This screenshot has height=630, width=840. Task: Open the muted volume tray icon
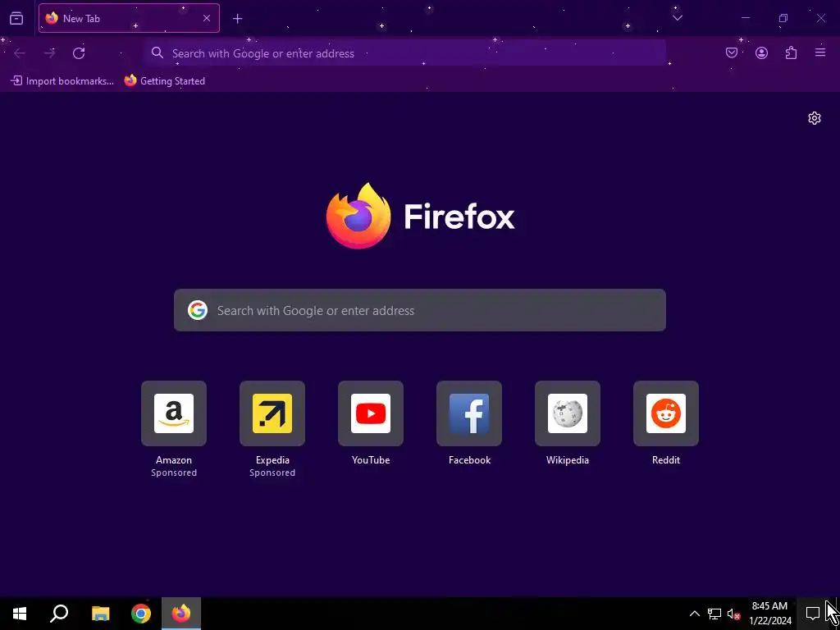733,614
